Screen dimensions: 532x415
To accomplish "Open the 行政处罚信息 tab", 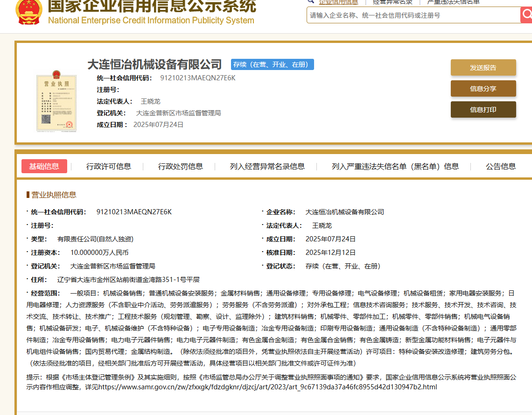I will coord(181,166).
